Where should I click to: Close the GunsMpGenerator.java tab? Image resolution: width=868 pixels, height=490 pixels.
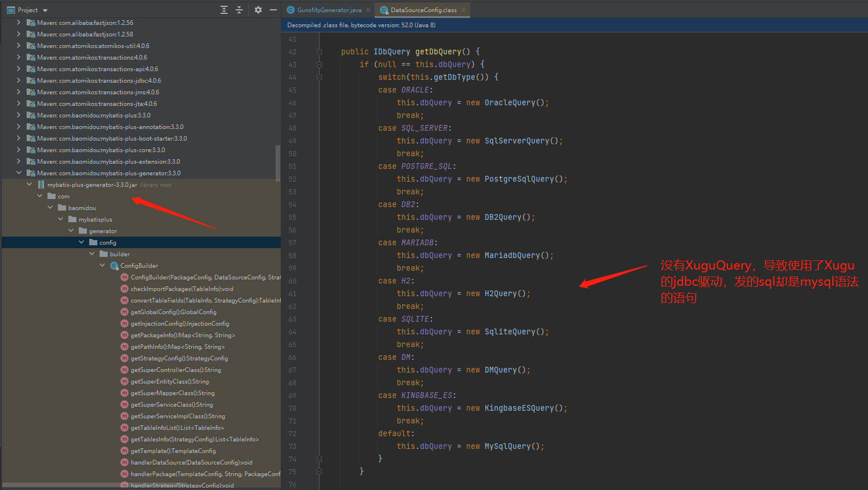pos(368,10)
